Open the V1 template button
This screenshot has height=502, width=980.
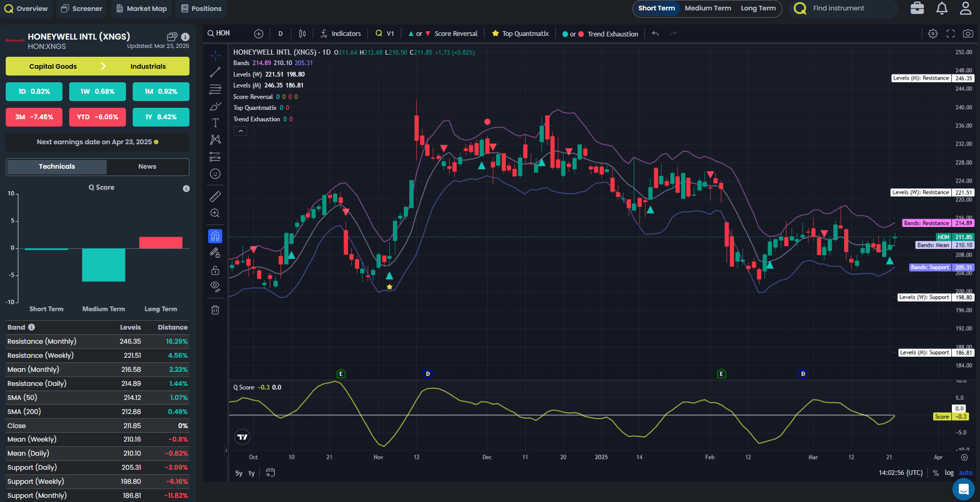385,34
